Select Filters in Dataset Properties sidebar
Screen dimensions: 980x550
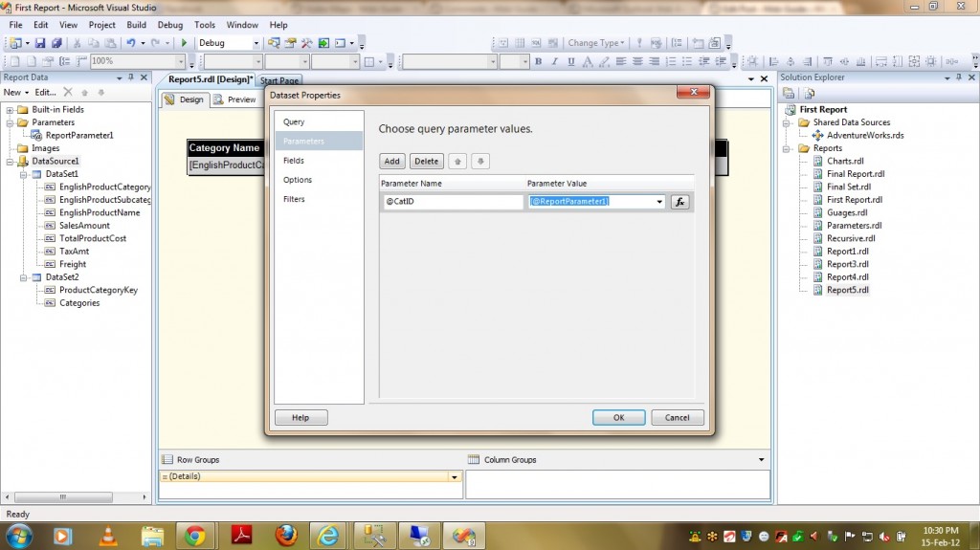294,199
